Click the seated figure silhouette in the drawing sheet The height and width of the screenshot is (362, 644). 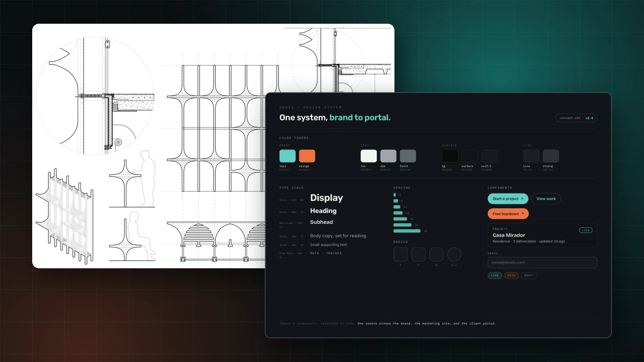pos(140,236)
